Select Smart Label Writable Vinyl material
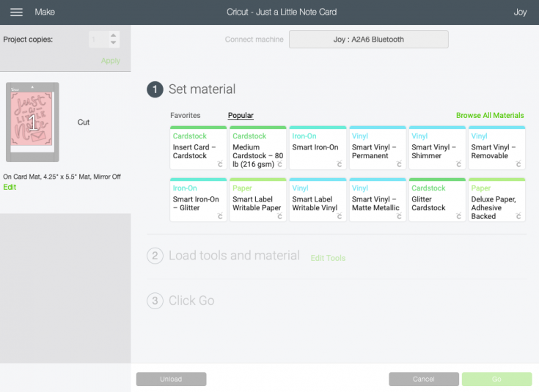 (x=318, y=199)
